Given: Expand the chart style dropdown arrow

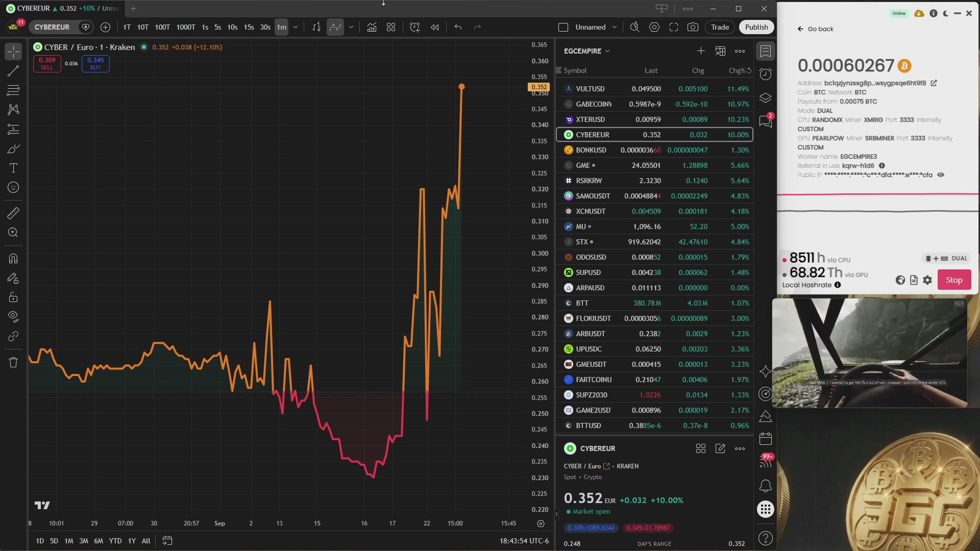Looking at the screenshot, I should pyautogui.click(x=351, y=27).
